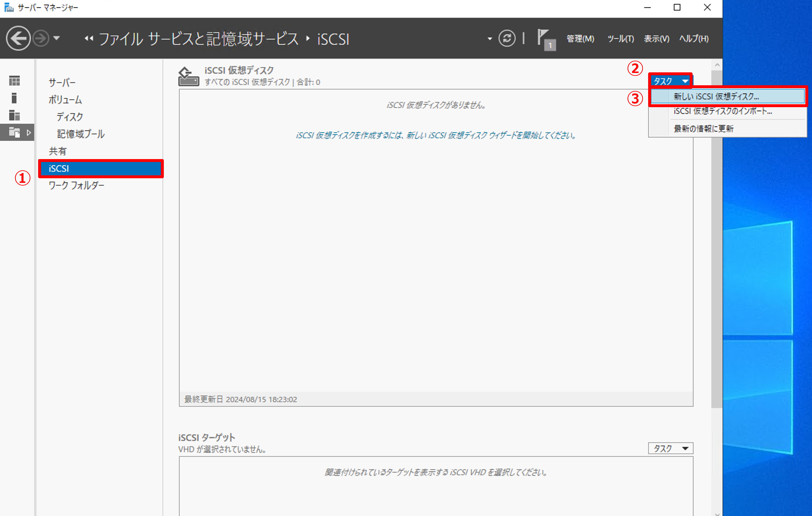Image resolution: width=812 pixels, height=516 pixels.
Task: Click the iSCSI breadcrumb title
Action: (x=333, y=39)
